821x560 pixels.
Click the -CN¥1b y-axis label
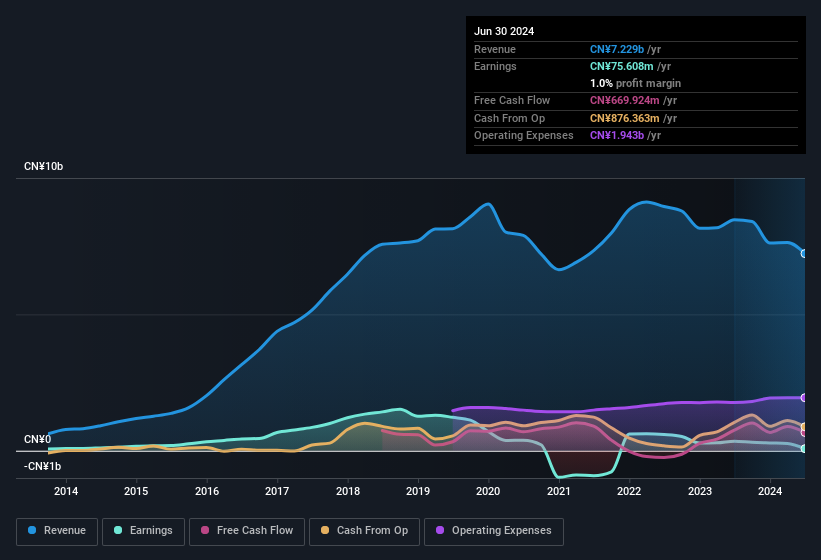[x=42, y=466]
